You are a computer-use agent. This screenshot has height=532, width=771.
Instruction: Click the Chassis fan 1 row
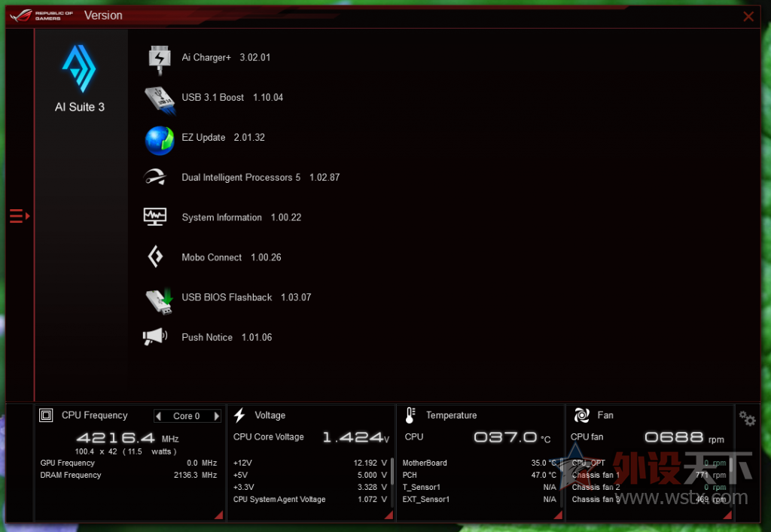[649, 475]
